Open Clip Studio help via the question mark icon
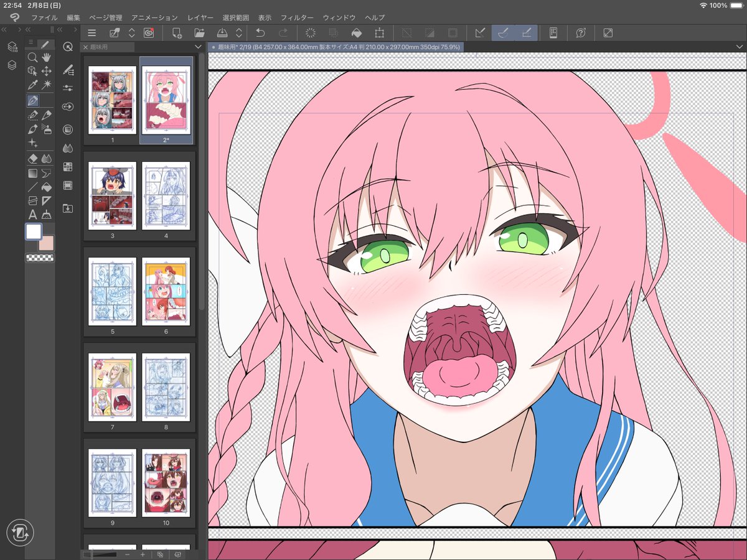 580,33
